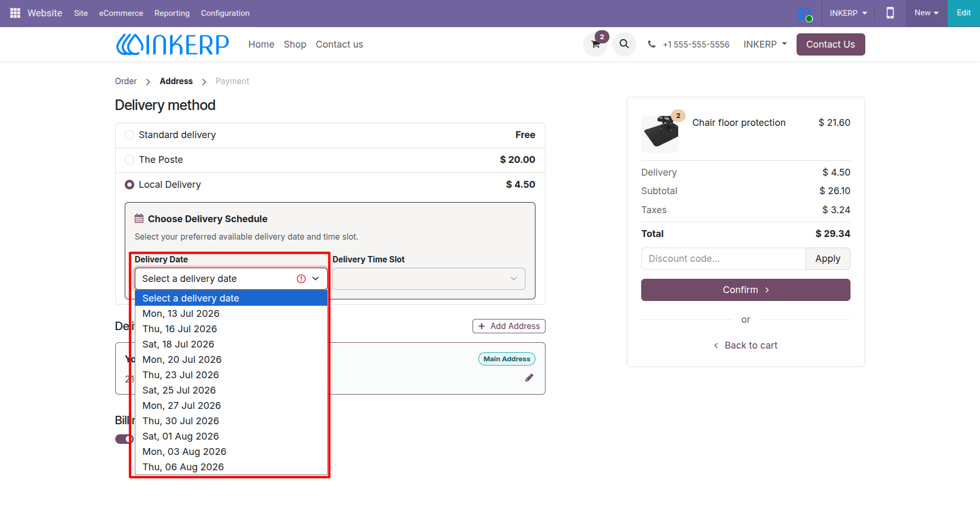The height and width of the screenshot is (511, 980).
Task: Open the Contact us nav link
Action: pos(339,44)
